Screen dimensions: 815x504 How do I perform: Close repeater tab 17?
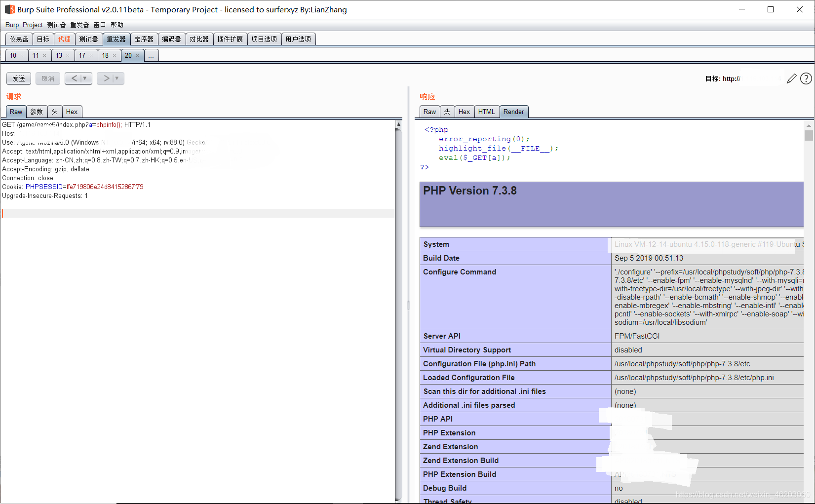[x=91, y=56]
